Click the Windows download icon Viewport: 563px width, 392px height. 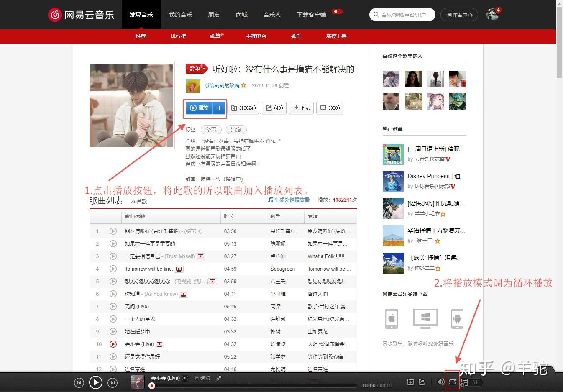coord(425,319)
